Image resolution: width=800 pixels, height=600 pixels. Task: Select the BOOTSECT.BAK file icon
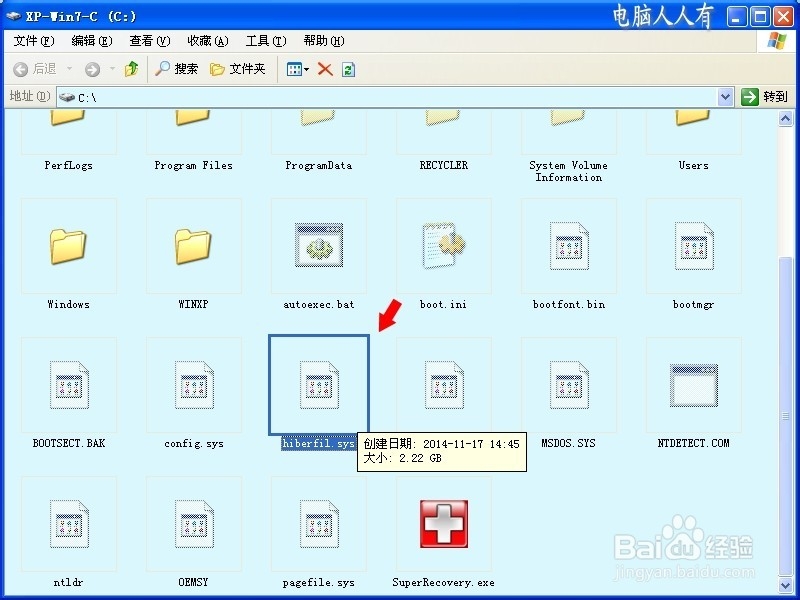point(69,385)
